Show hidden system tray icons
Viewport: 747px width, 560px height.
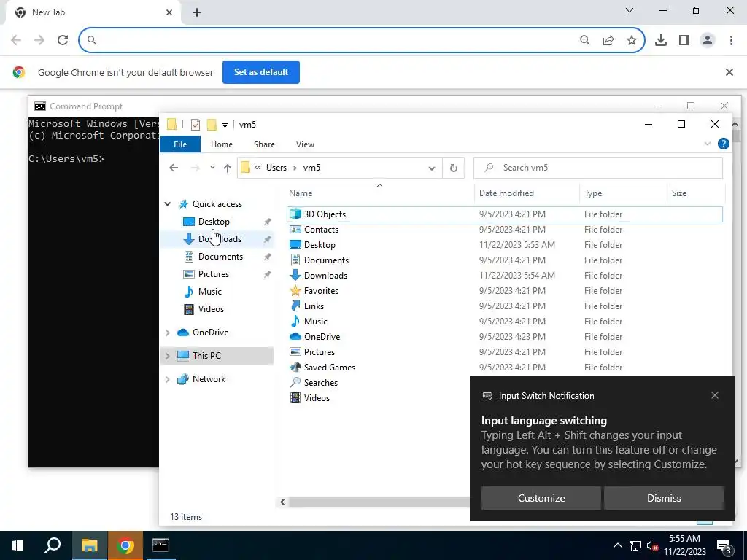617,545
